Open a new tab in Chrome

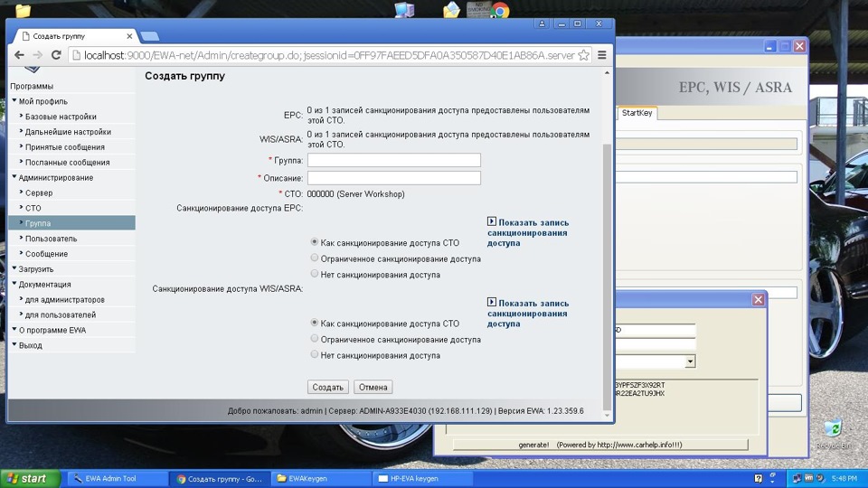point(149,36)
